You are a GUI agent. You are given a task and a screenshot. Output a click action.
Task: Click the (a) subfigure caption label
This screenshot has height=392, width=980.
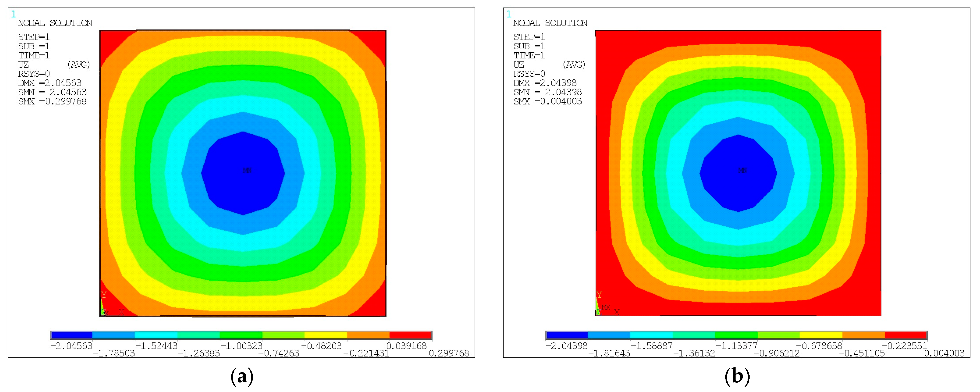(242, 376)
